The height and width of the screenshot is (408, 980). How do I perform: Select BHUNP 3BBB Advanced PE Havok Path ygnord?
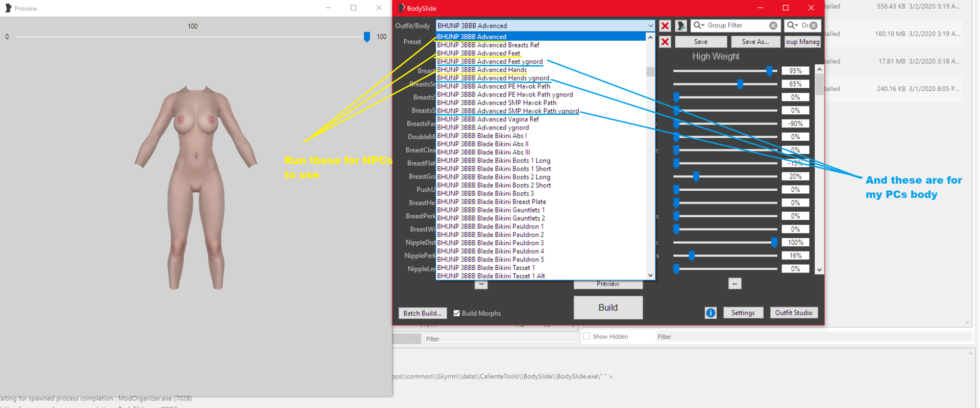541,94
